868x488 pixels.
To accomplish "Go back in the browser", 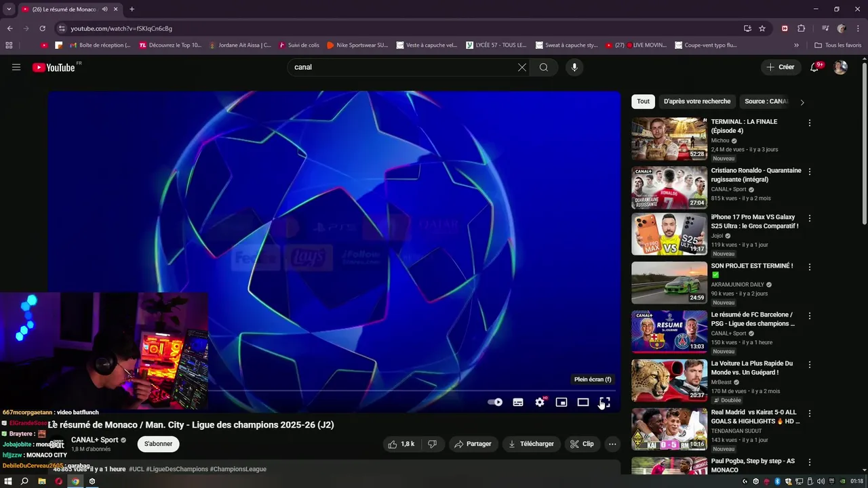I will [x=9, y=28].
